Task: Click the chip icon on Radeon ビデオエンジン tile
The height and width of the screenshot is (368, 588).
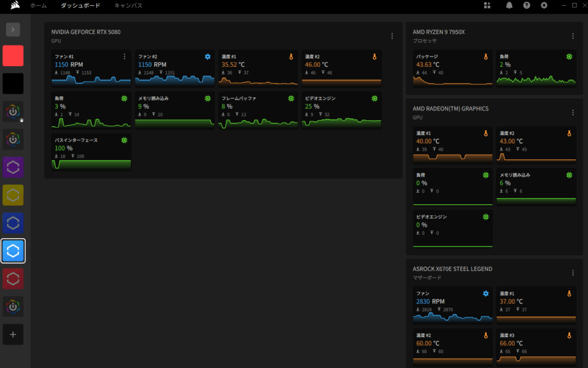Action: pos(486,217)
